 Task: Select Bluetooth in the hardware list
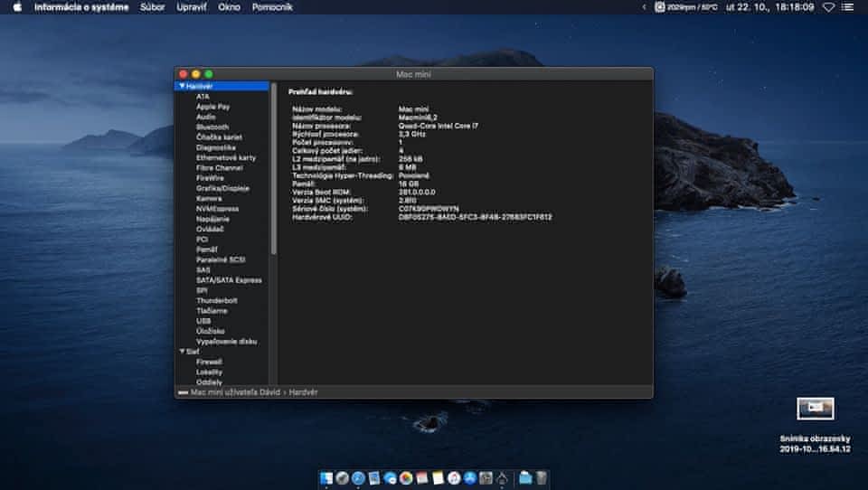point(212,127)
